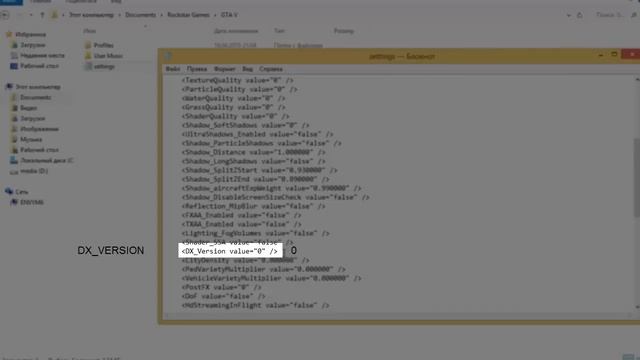
Task: Click the VehicleVarietyMultiplier line
Action: pyautogui.click(x=271, y=278)
